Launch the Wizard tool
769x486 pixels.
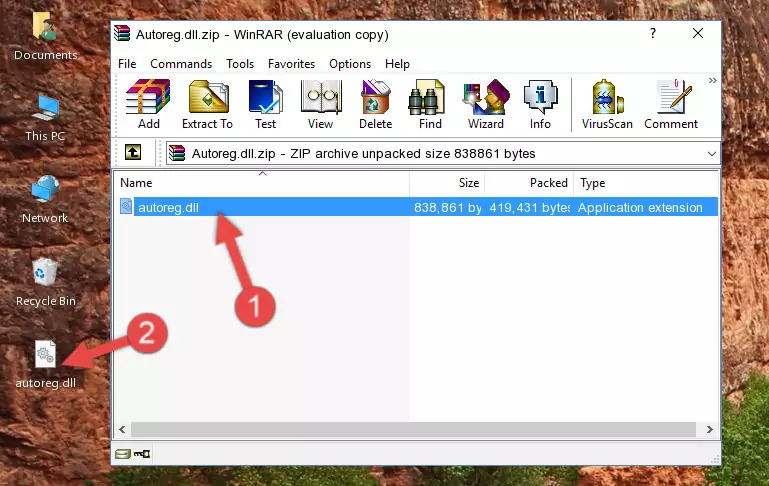point(486,104)
